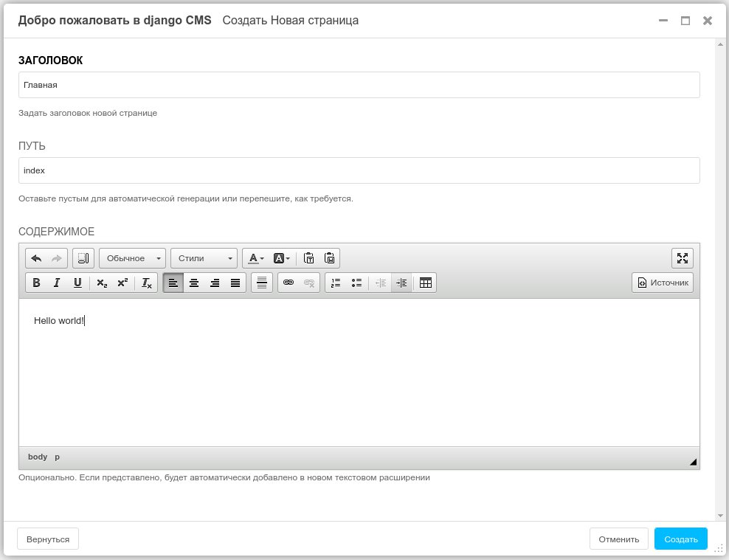729x560 pixels.
Task: Click the dialog scrollbar up arrow
Action: 720,44
